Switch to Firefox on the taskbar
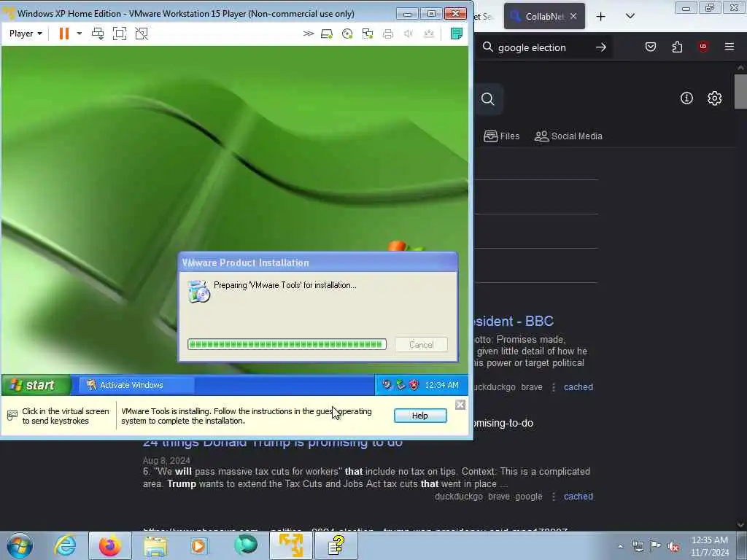Screen dimensions: 747x560 tap(110, 545)
